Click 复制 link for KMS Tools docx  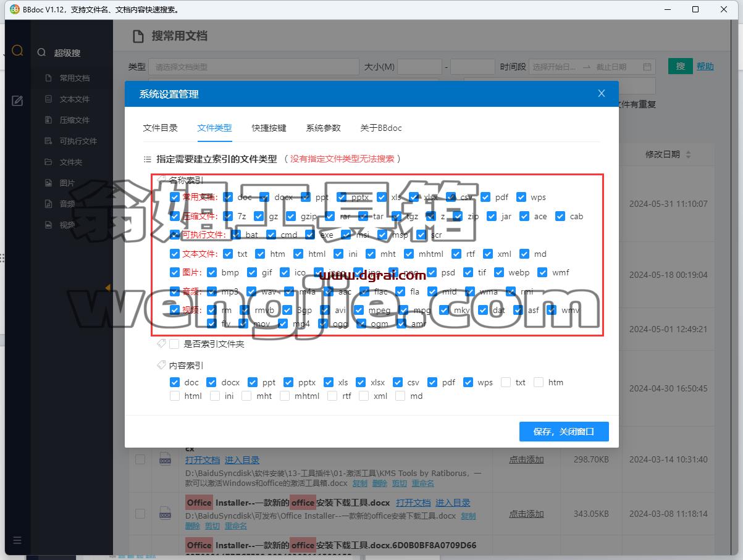[359, 483]
